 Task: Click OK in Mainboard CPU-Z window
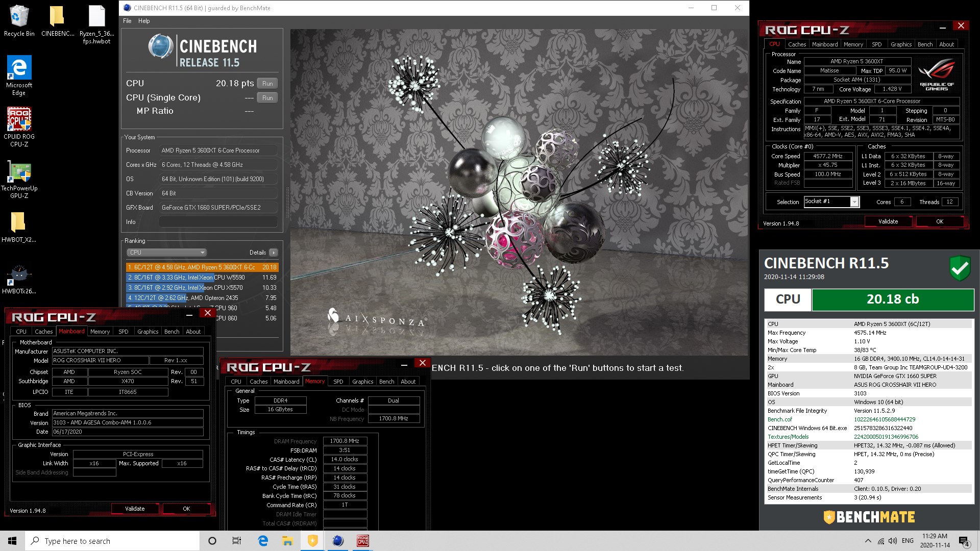(186, 509)
